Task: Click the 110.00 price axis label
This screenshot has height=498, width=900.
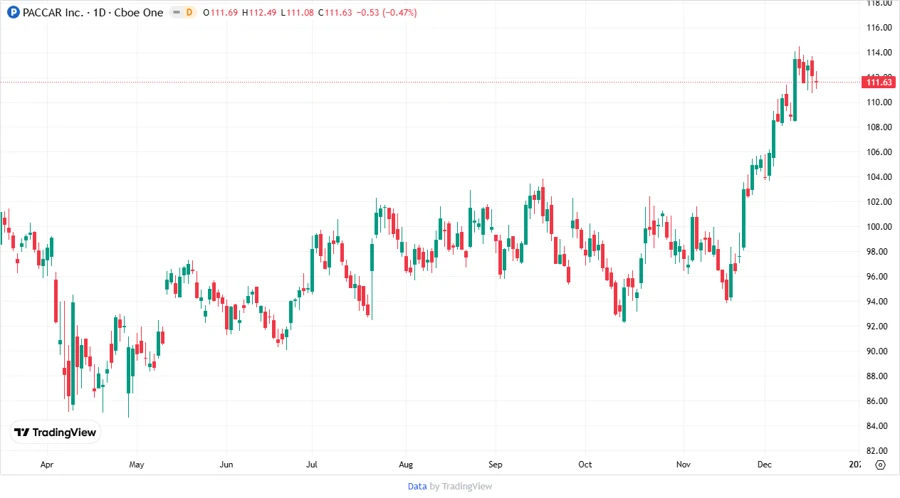Action: 879,102
